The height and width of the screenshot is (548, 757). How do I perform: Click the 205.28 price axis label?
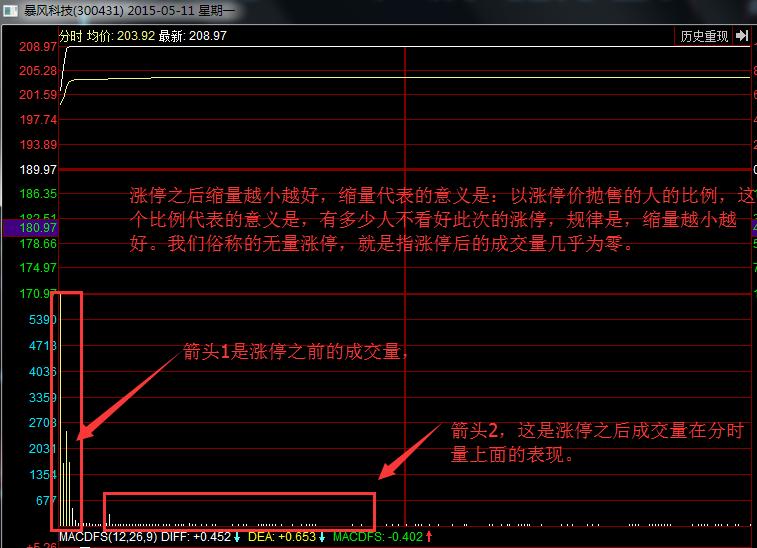38,71
